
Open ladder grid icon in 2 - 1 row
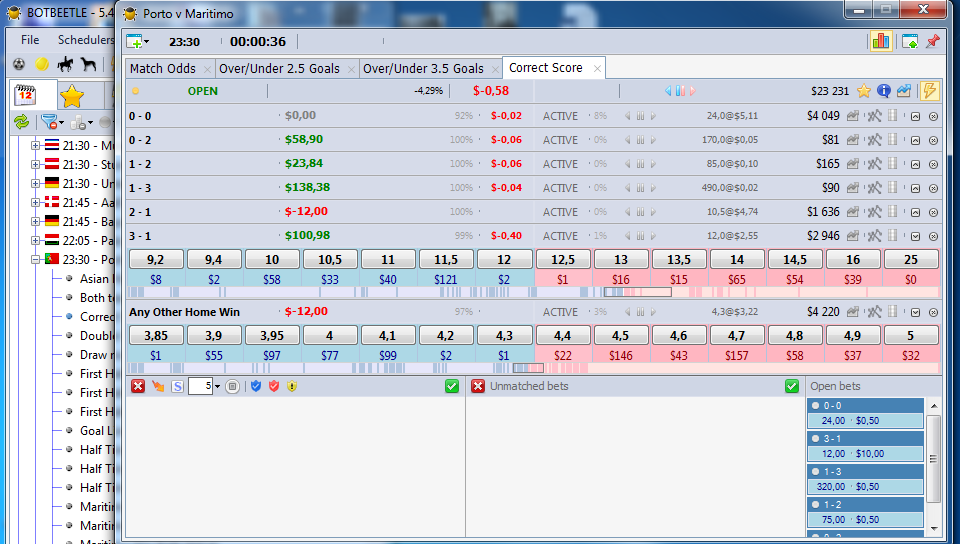point(893,212)
